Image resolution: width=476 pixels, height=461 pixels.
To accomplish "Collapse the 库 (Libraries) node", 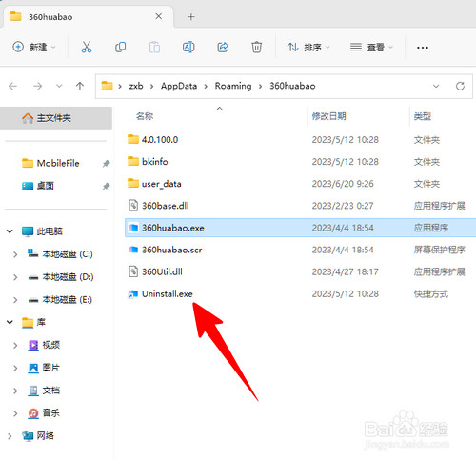I will [10, 322].
